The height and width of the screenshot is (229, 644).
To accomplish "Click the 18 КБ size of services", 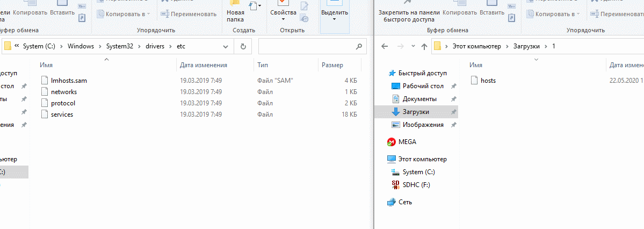I will (x=349, y=114).
